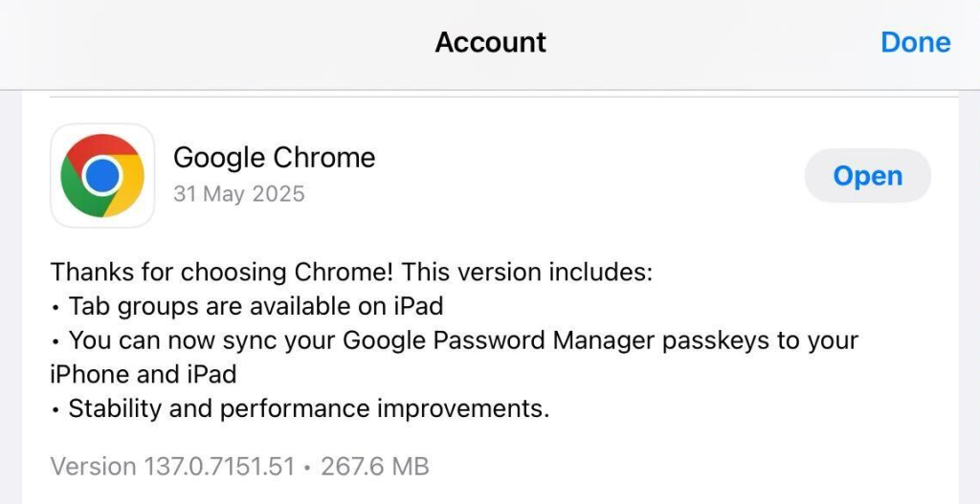Tap the "This version includes:" phrase
This screenshot has width=980, height=504.
[x=527, y=273]
